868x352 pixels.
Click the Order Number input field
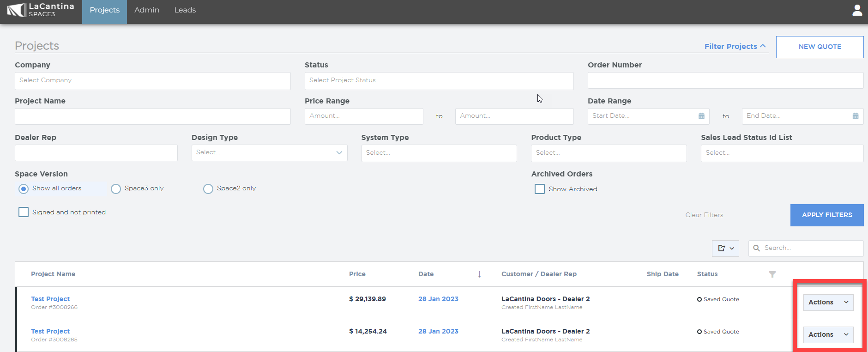[x=725, y=80]
